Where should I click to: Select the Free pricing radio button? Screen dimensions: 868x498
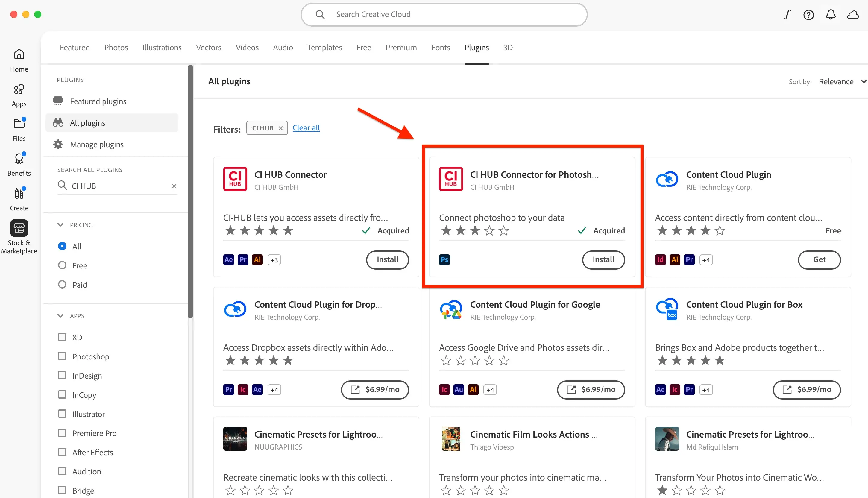point(62,265)
